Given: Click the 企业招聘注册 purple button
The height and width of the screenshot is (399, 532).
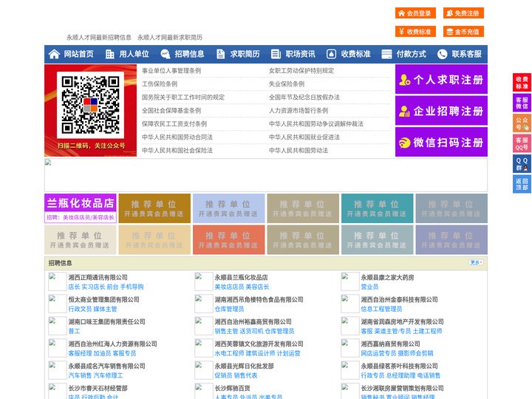Looking at the screenshot, I should point(441,111).
